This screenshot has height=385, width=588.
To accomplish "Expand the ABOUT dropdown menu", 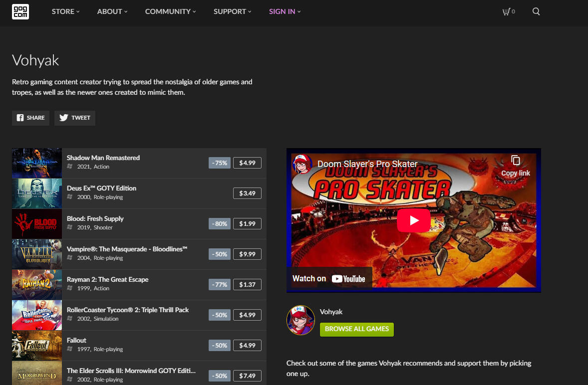I will click(x=112, y=11).
